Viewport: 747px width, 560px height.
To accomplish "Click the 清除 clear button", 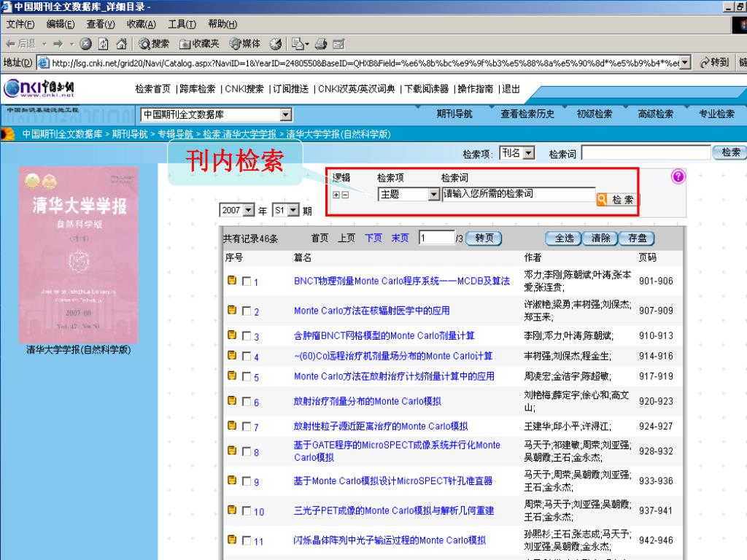I will tap(600, 238).
